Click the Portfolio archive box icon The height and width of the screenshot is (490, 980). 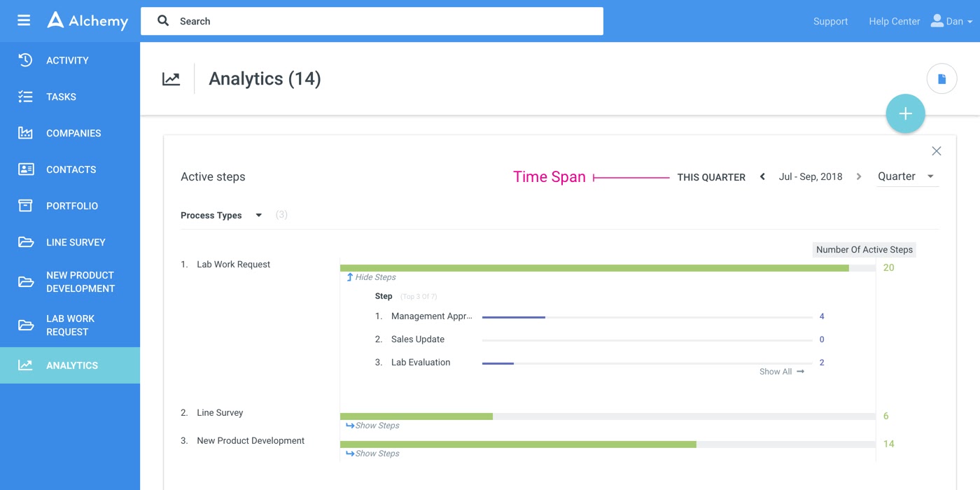pos(25,206)
